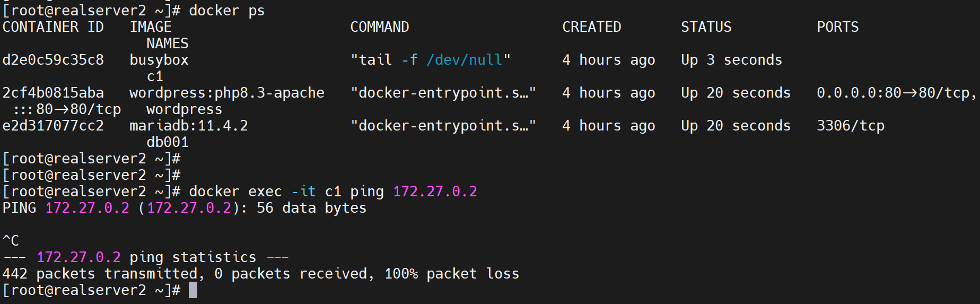Click the PORTS column header
The height and width of the screenshot is (304, 980).
pyautogui.click(x=837, y=27)
